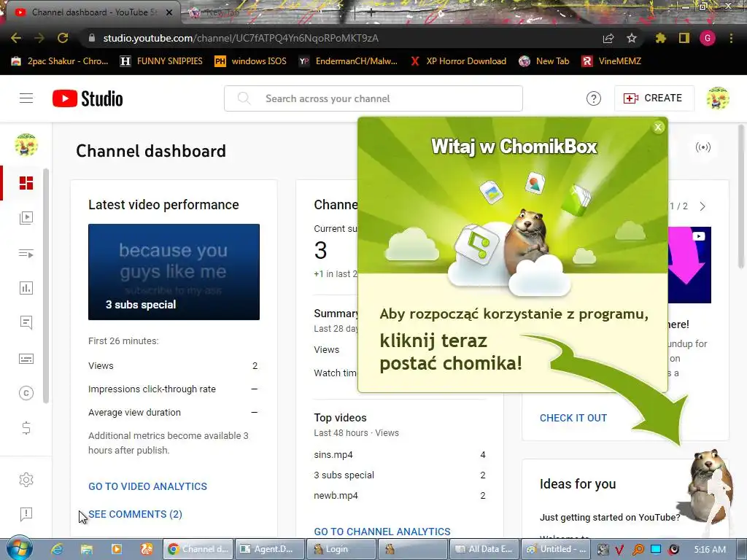Open the FUNNY SNIPPIES bookmark
The image size is (747, 560).
pos(161,61)
